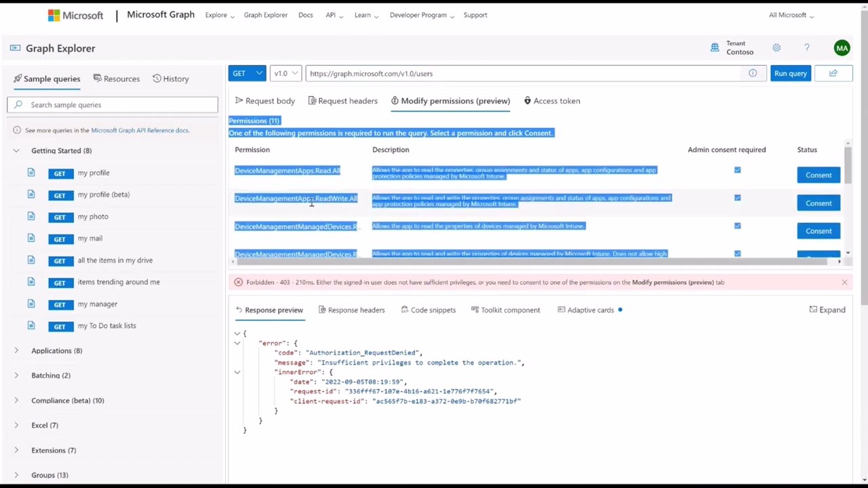The height and width of the screenshot is (488, 868).
Task: Click the GET badge for my To Do task lists
Action: coord(60,326)
